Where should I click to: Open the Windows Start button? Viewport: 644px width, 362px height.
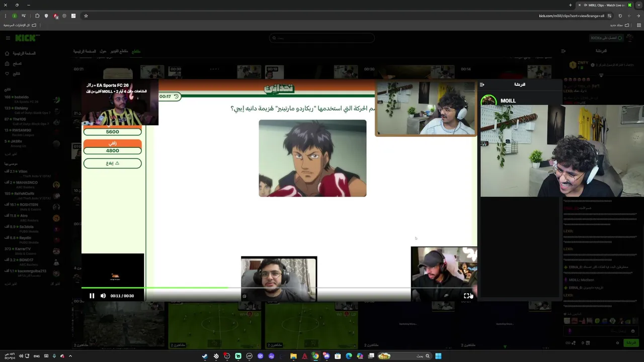tap(438, 356)
